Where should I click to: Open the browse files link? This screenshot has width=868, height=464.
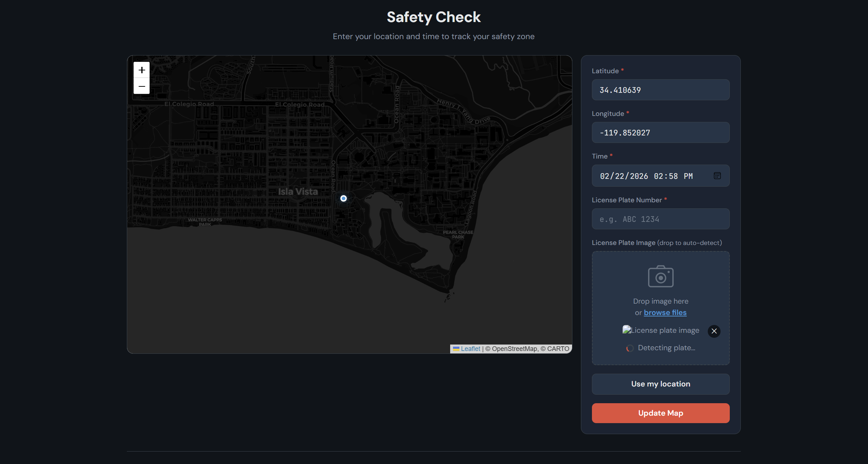tap(665, 313)
